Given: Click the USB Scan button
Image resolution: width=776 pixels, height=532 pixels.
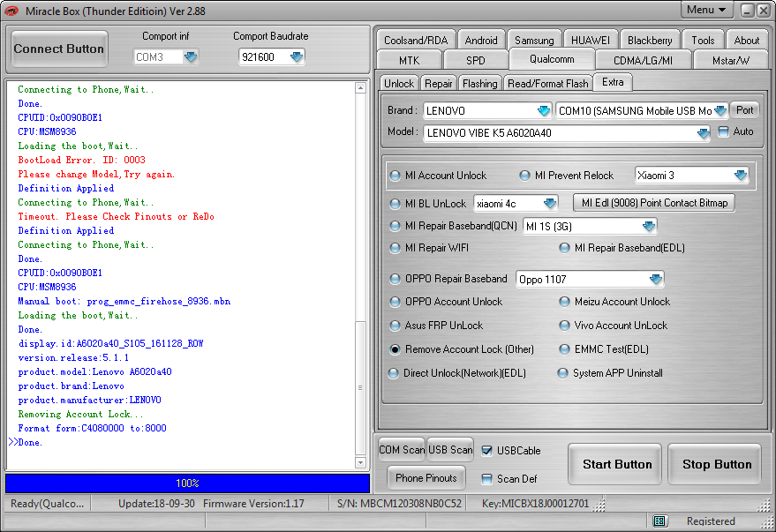Looking at the screenshot, I should pos(450,450).
